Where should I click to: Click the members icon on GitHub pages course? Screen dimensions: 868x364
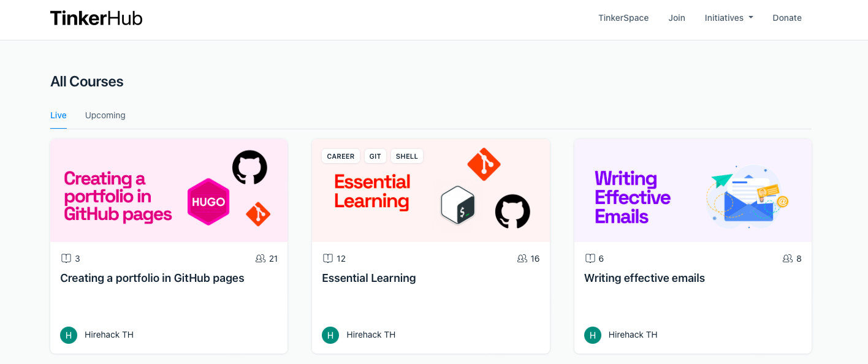pyautogui.click(x=261, y=259)
